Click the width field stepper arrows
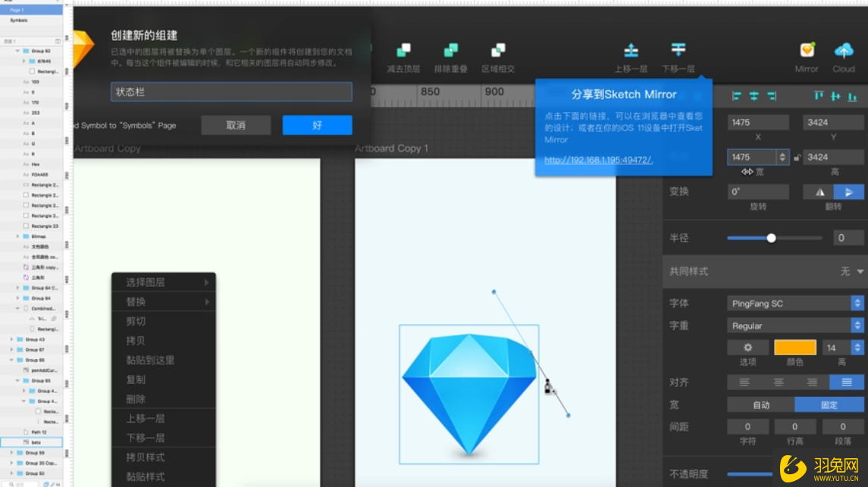 coord(782,158)
